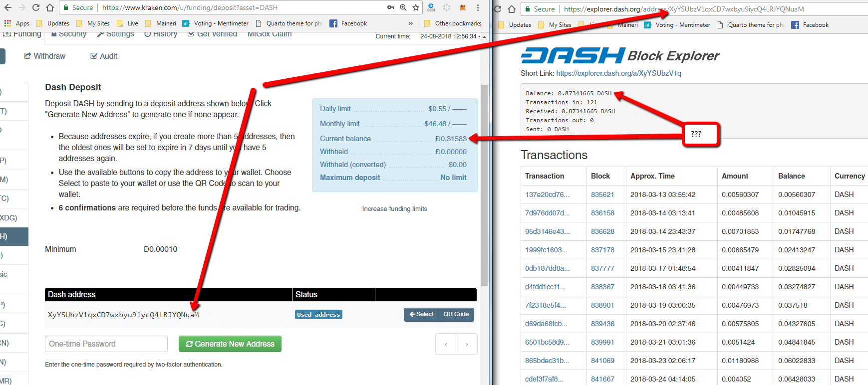Image resolution: width=868 pixels, height=385 pixels.
Task: Open transaction 865bdec31b...
Action: click(x=547, y=361)
